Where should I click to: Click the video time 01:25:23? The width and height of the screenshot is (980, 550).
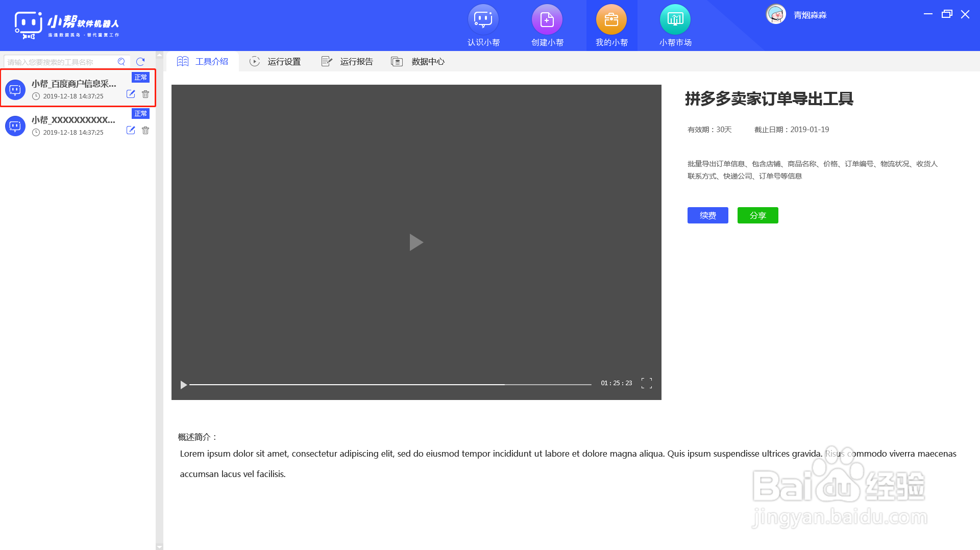pyautogui.click(x=617, y=383)
